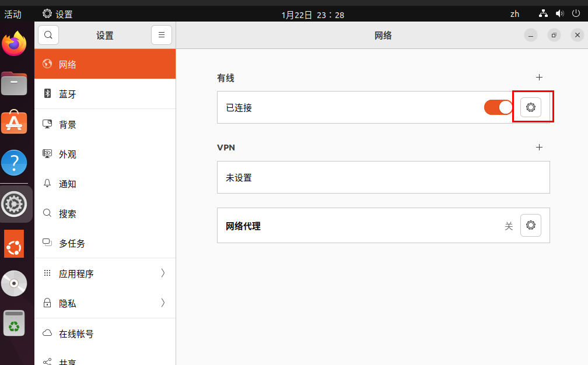
Task: Expand the Privacy submenu chevron
Action: coord(163,303)
